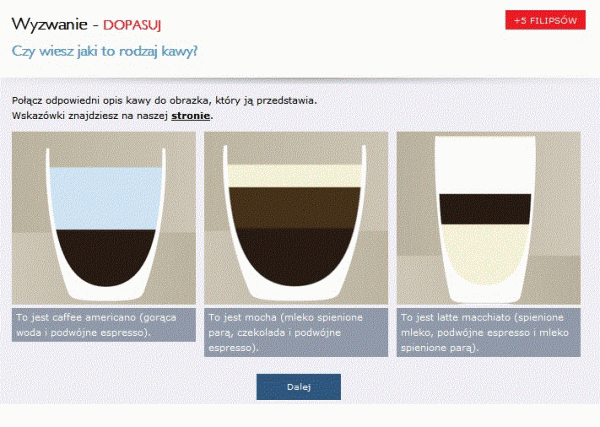Screen dimensions: 600x427
Task: Select the latte macchiato description label
Action: click(x=489, y=332)
